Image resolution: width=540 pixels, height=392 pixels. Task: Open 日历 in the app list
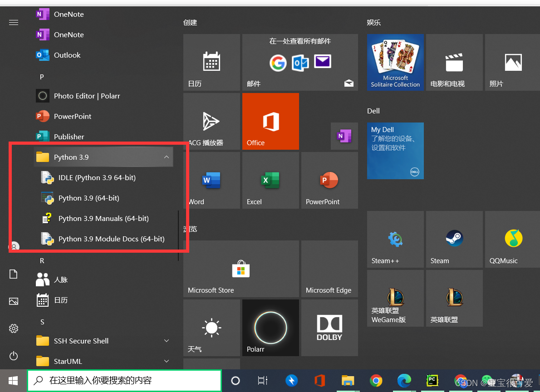[x=103, y=300]
